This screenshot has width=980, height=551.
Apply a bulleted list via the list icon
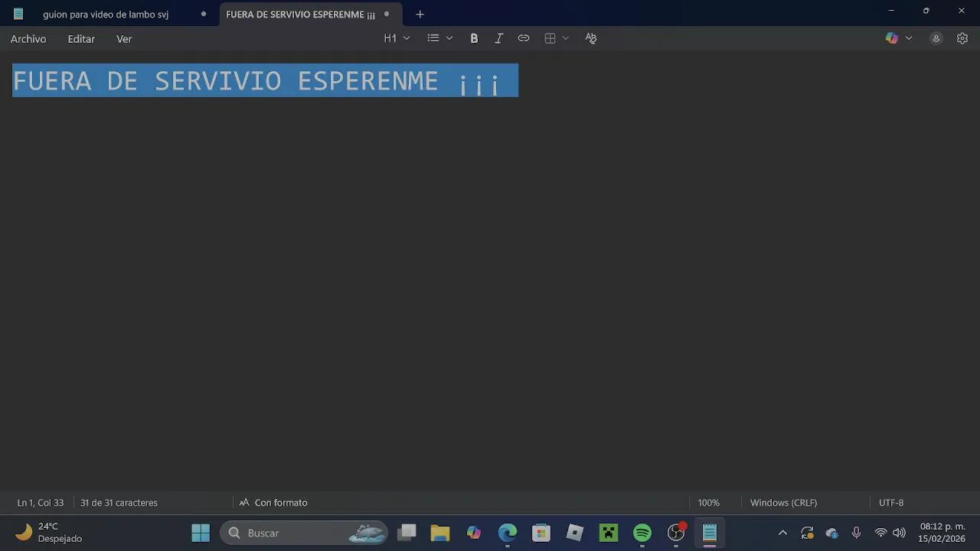[x=433, y=38]
